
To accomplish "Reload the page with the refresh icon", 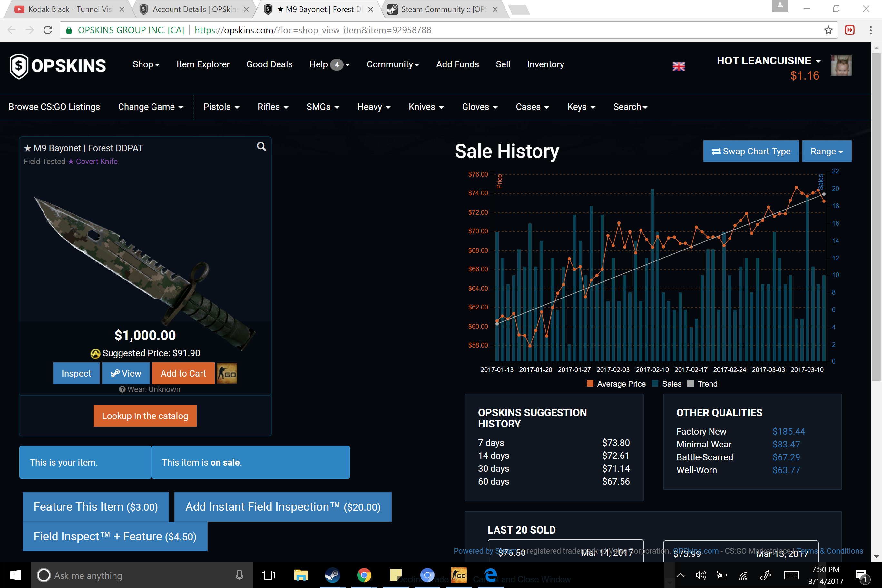I will [48, 30].
